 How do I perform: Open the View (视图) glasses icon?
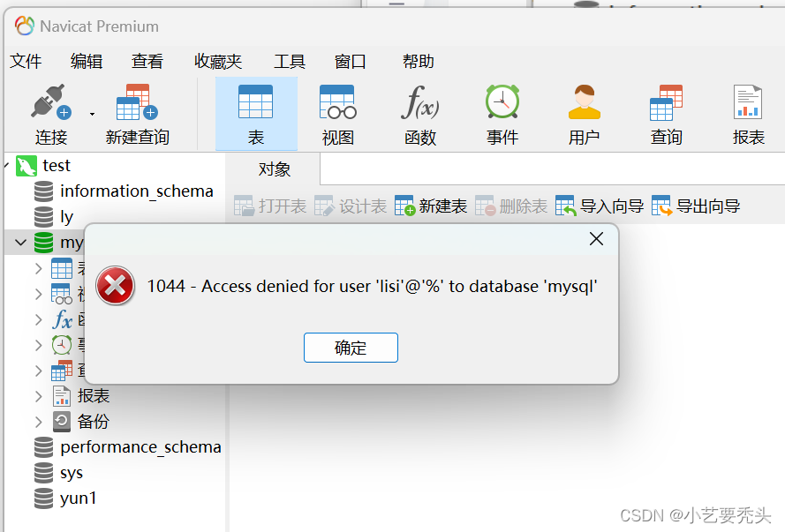click(x=338, y=102)
